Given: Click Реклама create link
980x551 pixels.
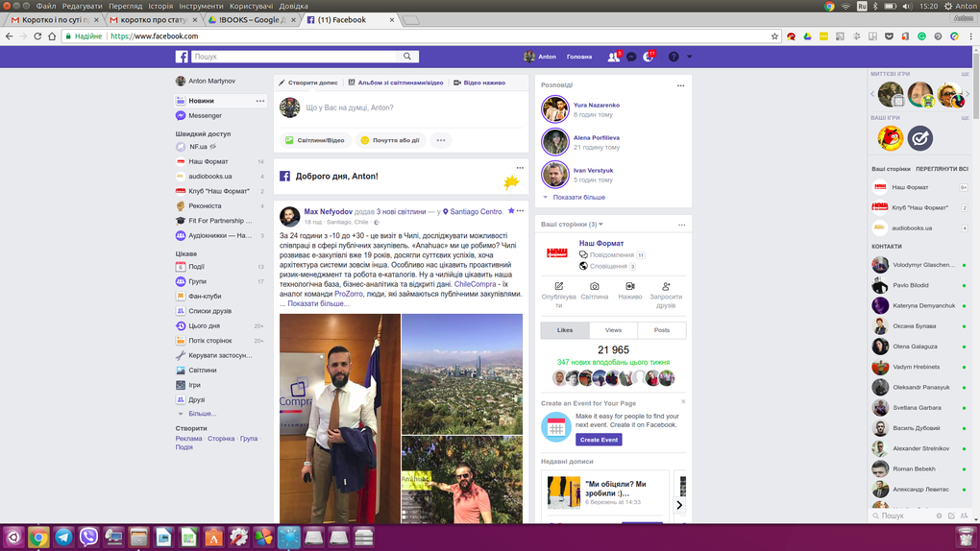Looking at the screenshot, I should [188, 439].
